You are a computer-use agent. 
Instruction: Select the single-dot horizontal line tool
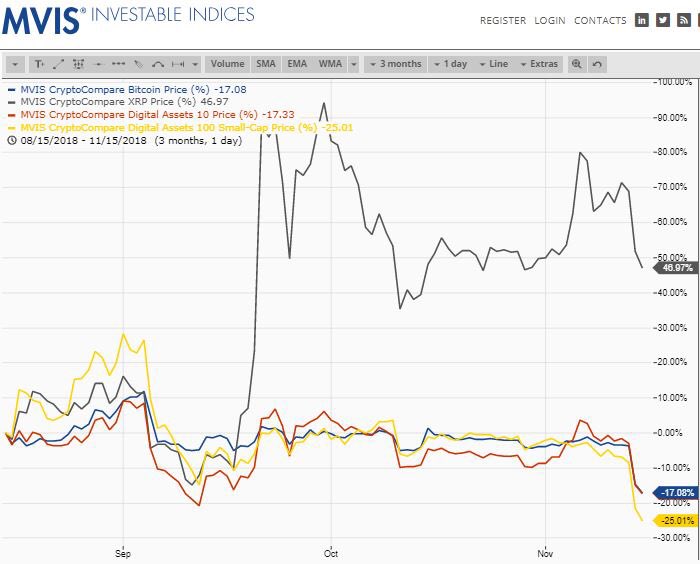(99, 64)
